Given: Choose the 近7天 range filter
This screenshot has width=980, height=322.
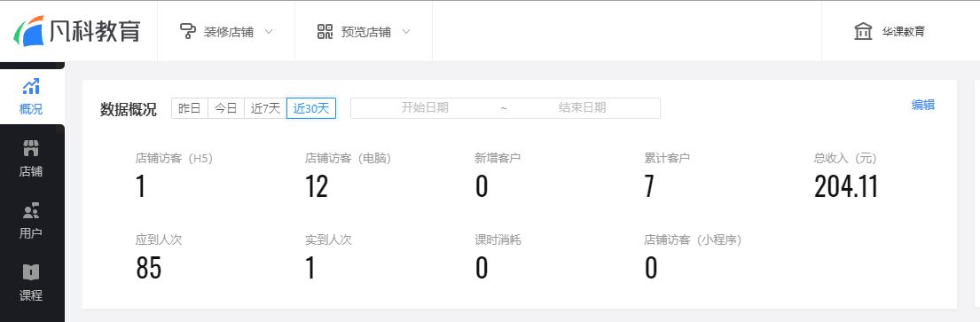Looking at the screenshot, I should pos(265,108).
